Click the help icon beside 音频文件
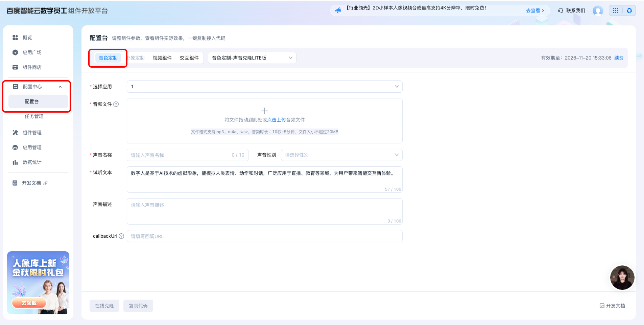 [x=116, y=104]
